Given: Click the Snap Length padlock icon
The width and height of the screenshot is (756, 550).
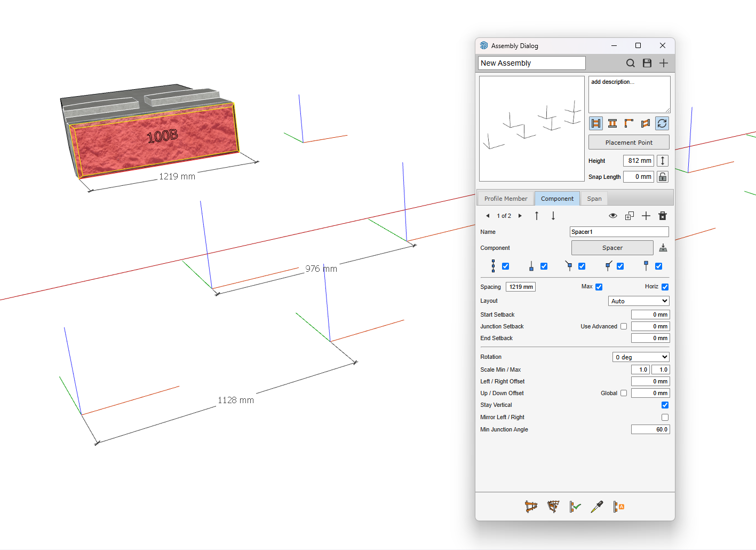Looking at the screenshot, I should (662, 177).
